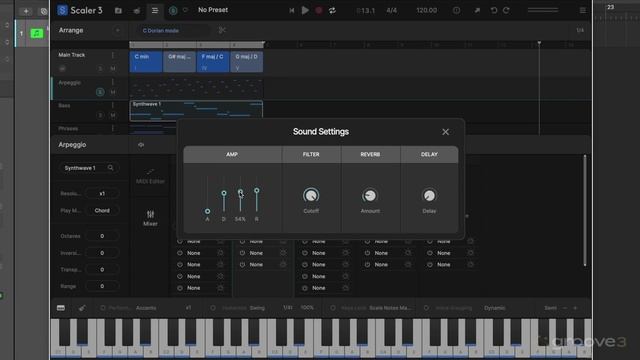
Task: Mute the Bass track
Action: 113,116
